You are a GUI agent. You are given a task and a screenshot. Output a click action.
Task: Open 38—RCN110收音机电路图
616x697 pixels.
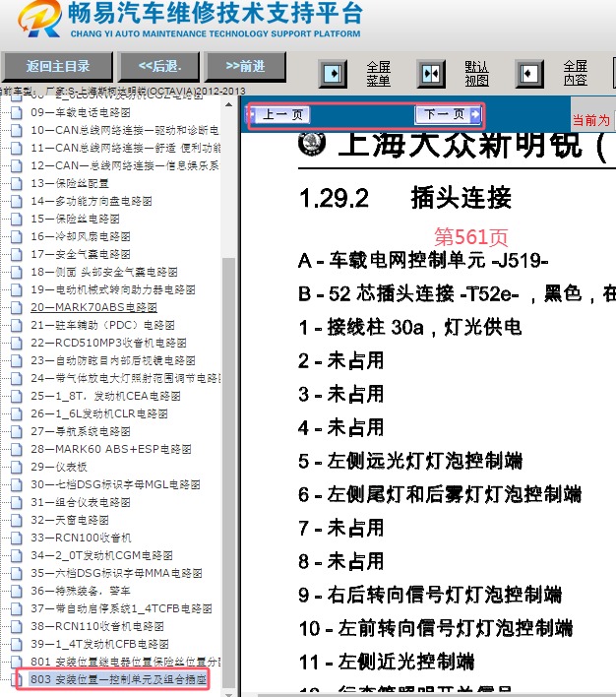coord(97,626)
